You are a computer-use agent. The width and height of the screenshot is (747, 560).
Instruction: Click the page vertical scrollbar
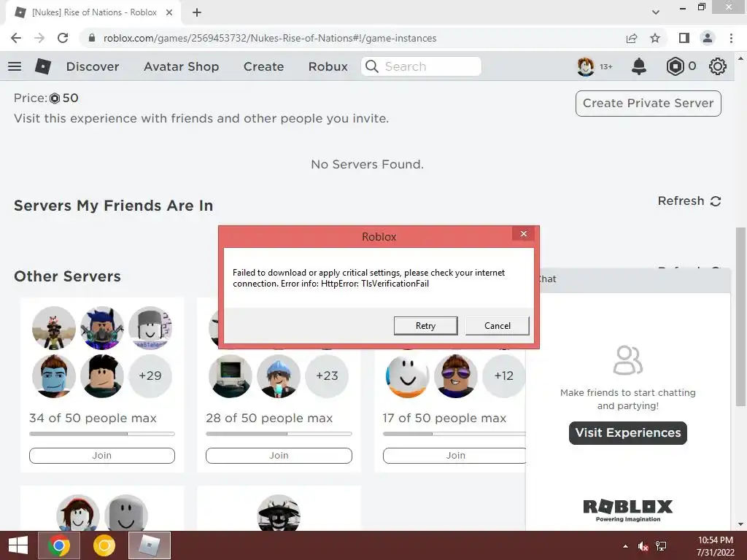pos(740,316)
